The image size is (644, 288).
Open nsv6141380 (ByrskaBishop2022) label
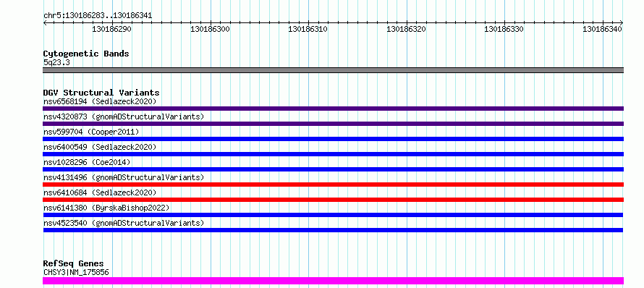point(106,208)
